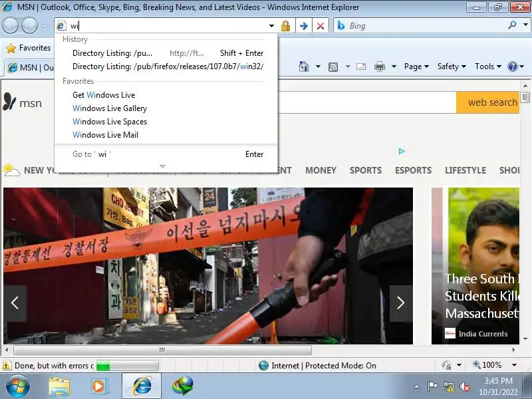Click the Print toolbar icon
The height and width of the screenshot is (399, 532).
[379, 66]
